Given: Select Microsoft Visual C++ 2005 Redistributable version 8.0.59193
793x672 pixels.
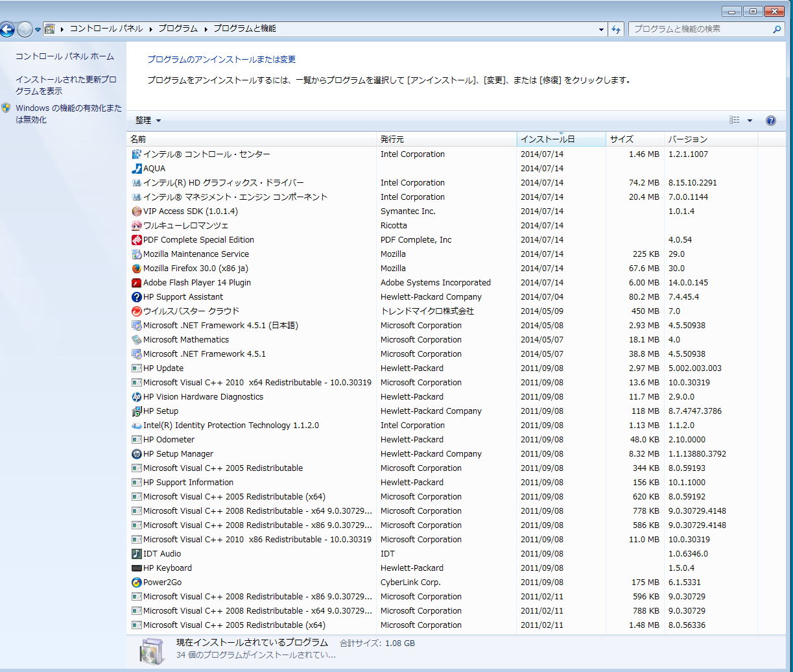Looking at the screenshot, I should click(442, 468).
